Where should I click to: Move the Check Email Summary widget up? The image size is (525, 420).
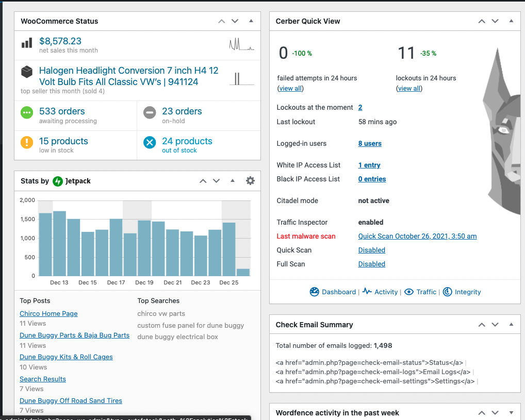482,325
